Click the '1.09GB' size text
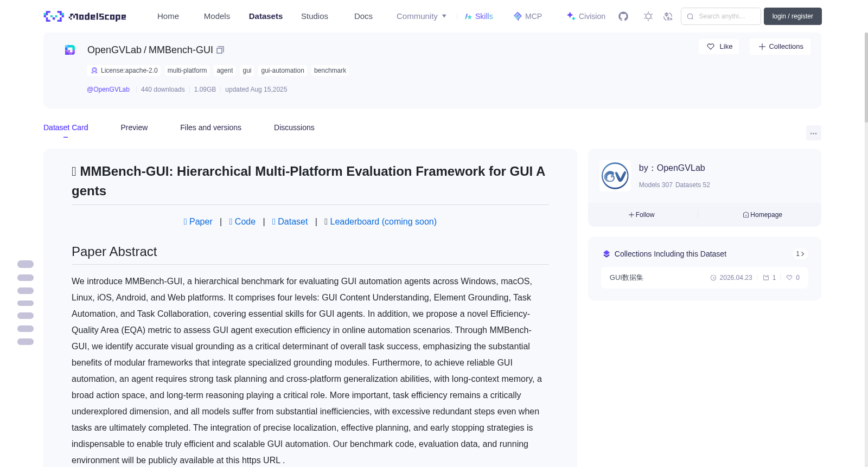Viewport: 868px width, 467px height. pos(205,89)
